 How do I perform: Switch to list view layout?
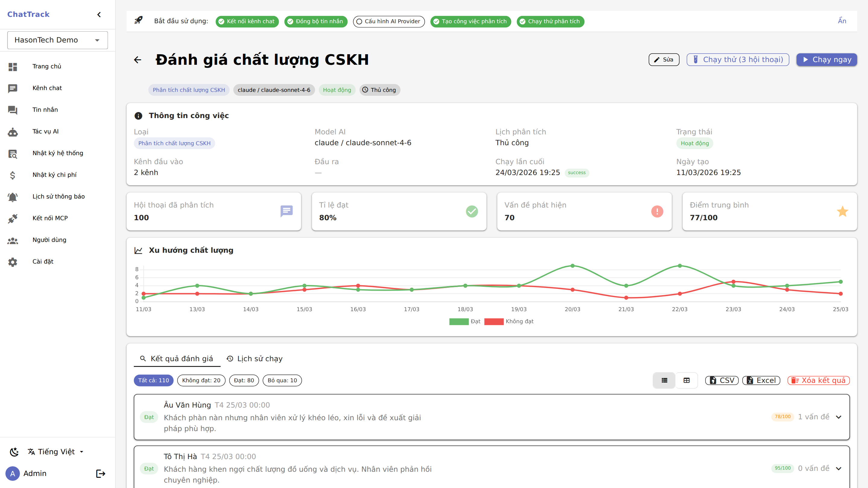click(x=664, y=380)
